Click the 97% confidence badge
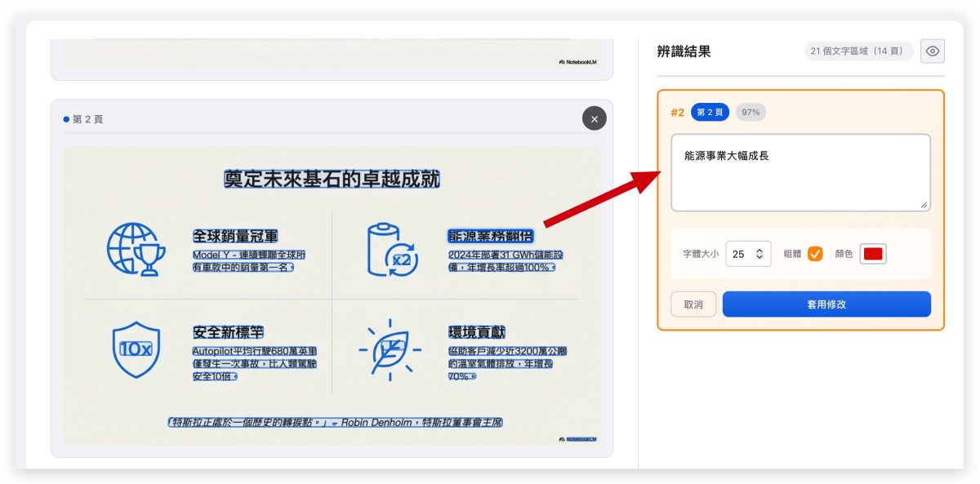 (751, 113)
